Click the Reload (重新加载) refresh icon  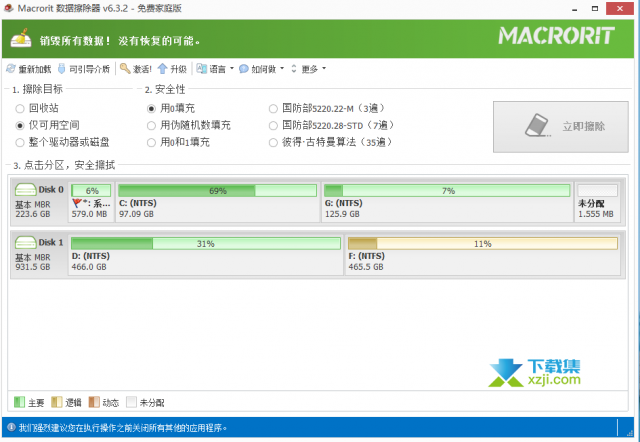(11, 69)
